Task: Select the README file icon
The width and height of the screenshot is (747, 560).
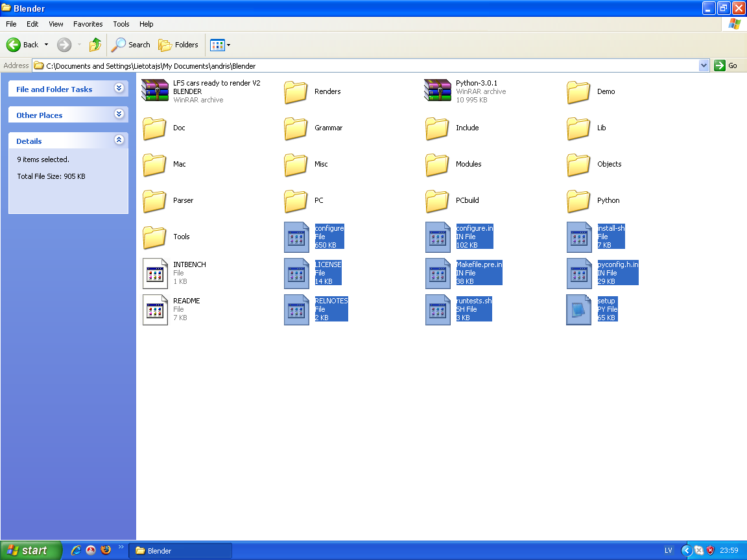Action: (156, 310)
